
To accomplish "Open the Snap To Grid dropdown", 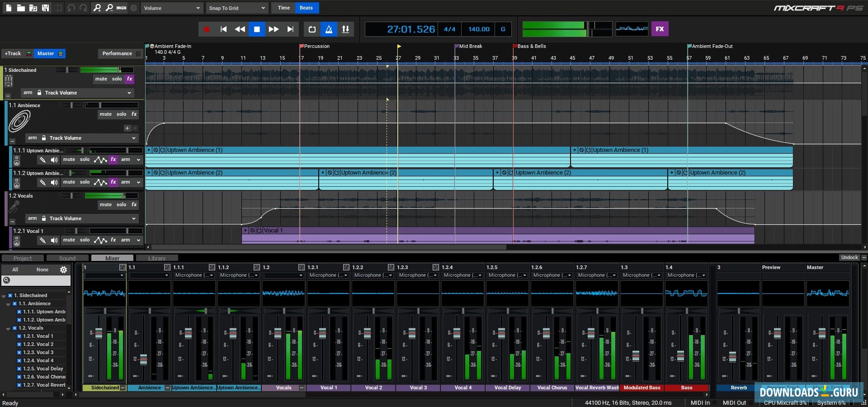I will point(237,8).
